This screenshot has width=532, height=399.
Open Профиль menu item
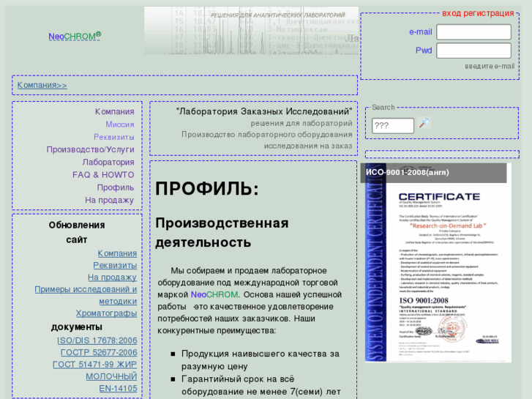click(116, 187)
